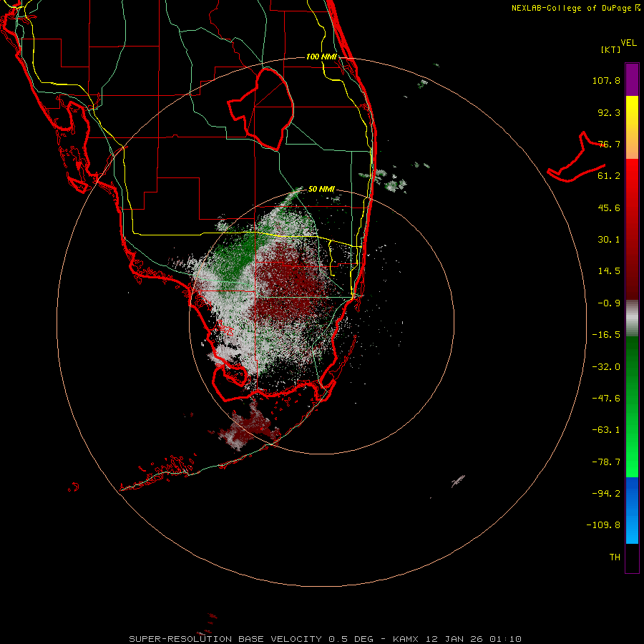The width and height of the screenshot is (644, 644).
Task: Click the KAMX station identifier in the caption
Action: click(x=406, y=639)
